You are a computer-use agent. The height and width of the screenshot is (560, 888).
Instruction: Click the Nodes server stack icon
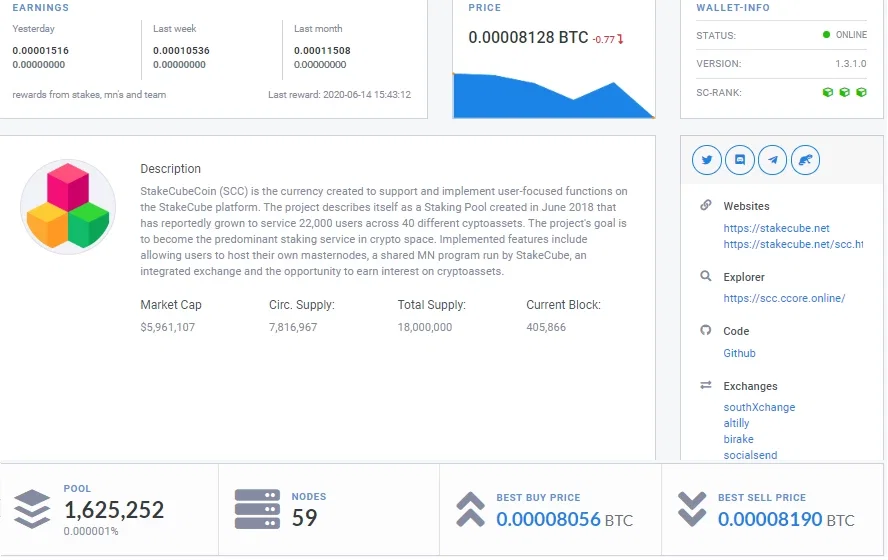[257, 509]
